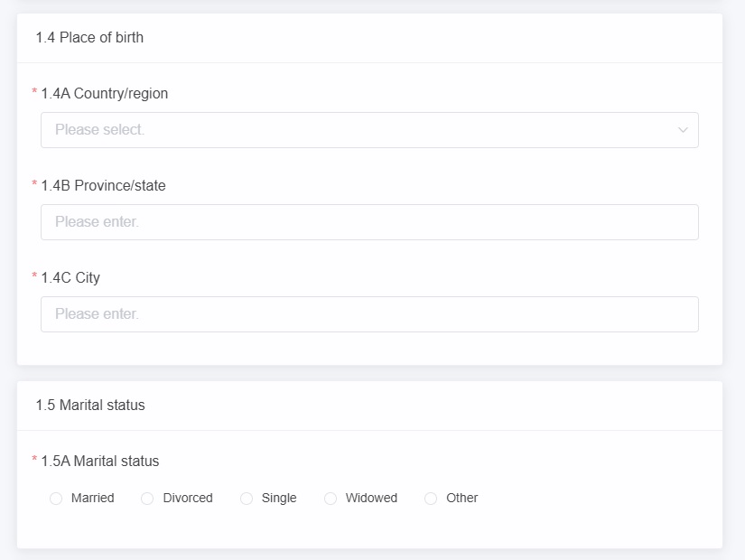Click the 'Married' option label text
The width and height of the screenshot is (745, 560).
93,498
